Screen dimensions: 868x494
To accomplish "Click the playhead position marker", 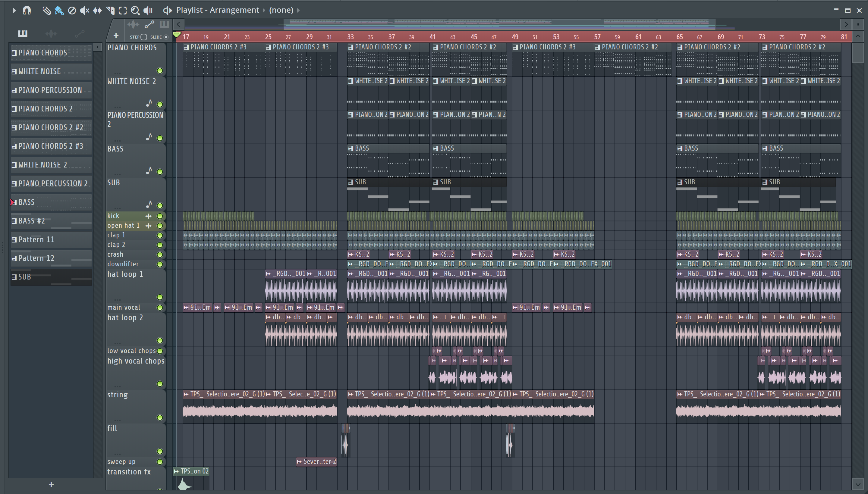I will (177, 35).
